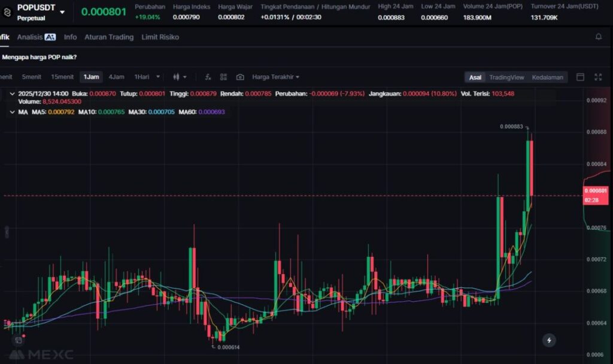The height and width of the screenshot is (364, 613).
Task: Select the Asal chart mode
Action: pos(475,77)
